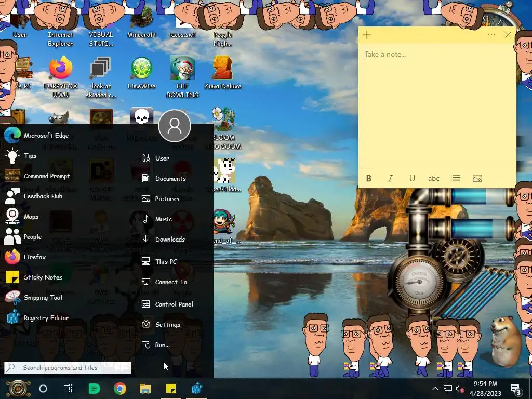
Task: Select Connect To in start menu
Action: [x=165, y=282]
